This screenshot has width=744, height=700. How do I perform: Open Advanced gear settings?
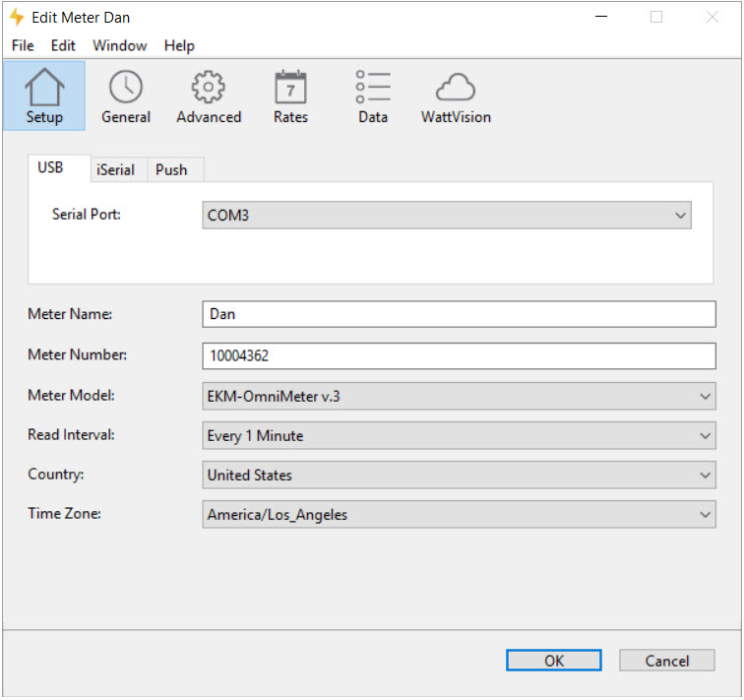tap(209, 96)
